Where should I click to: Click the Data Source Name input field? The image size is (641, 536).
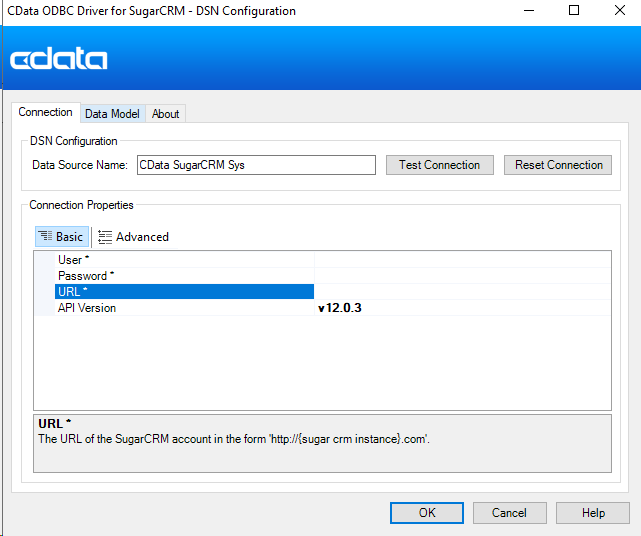coord(256,165)
